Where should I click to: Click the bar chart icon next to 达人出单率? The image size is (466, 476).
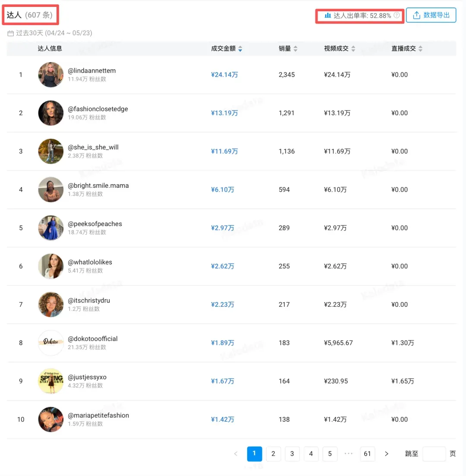(x=327, y=15)
